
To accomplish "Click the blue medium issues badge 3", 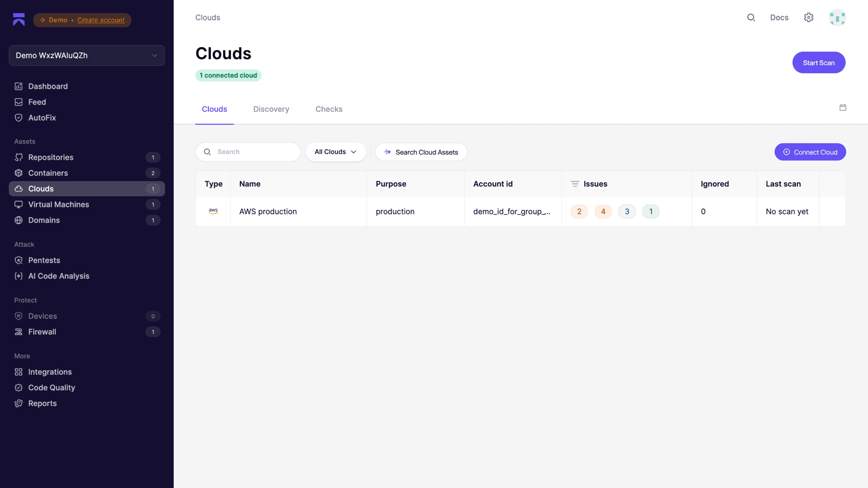I will [627, 211].
